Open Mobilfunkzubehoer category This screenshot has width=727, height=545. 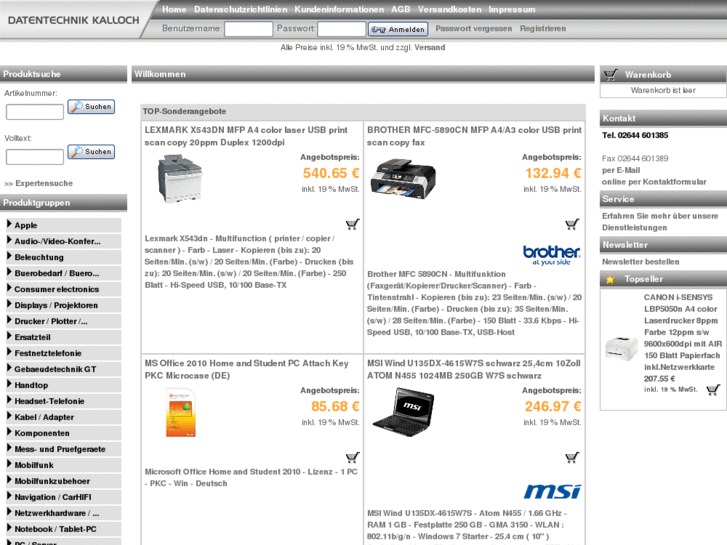[52, 481]
